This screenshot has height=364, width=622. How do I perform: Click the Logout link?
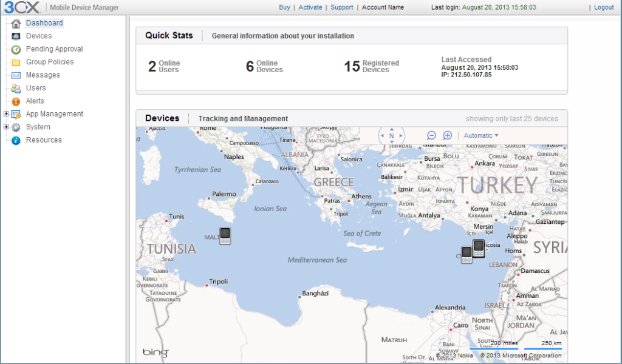[x=604, y=7]
